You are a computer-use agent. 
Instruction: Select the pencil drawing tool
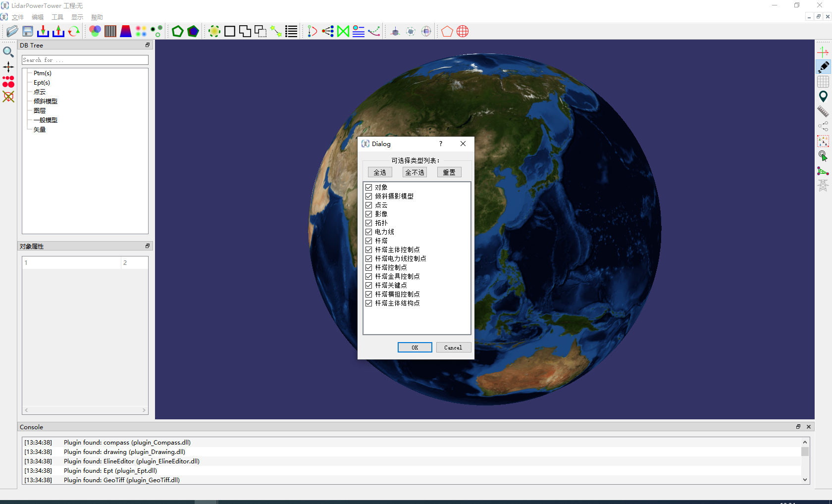pos(823,67)
